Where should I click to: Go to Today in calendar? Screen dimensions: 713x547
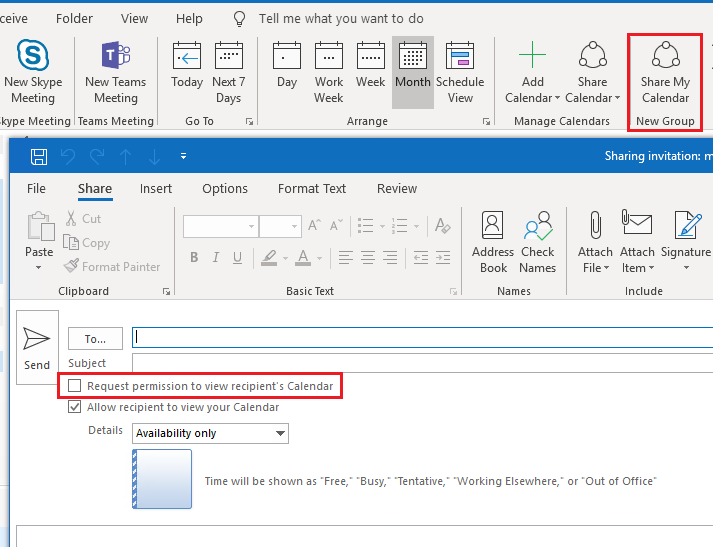187,66
